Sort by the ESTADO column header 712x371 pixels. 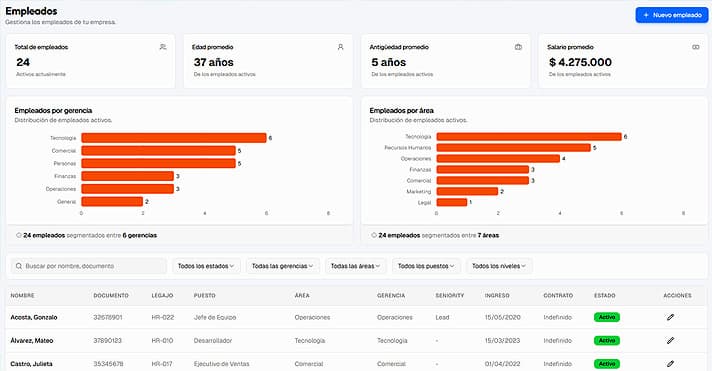(604, 296)
